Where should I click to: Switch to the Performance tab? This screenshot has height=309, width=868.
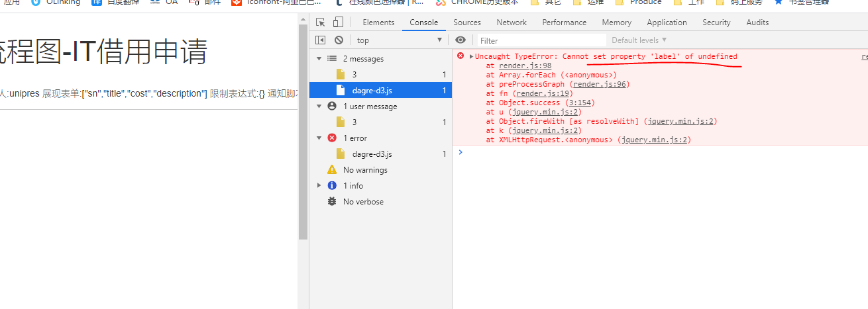[x=565, y=22]
